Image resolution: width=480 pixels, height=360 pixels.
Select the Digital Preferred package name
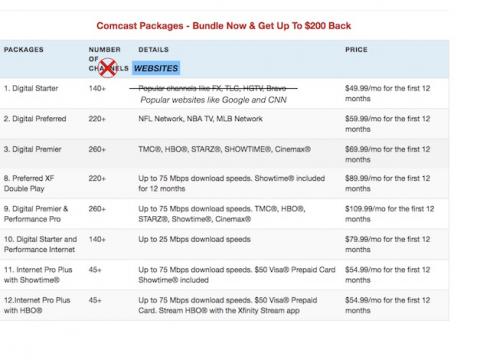(35, 119)
